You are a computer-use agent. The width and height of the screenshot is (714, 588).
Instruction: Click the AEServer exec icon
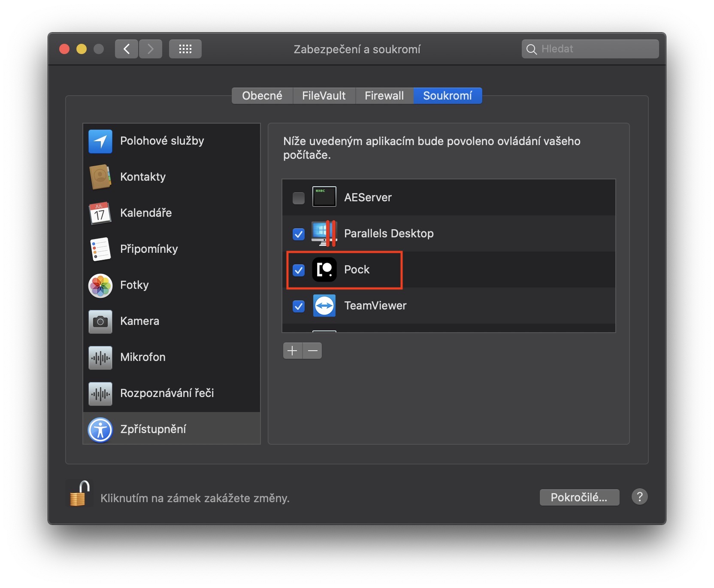tap(324, 197)
